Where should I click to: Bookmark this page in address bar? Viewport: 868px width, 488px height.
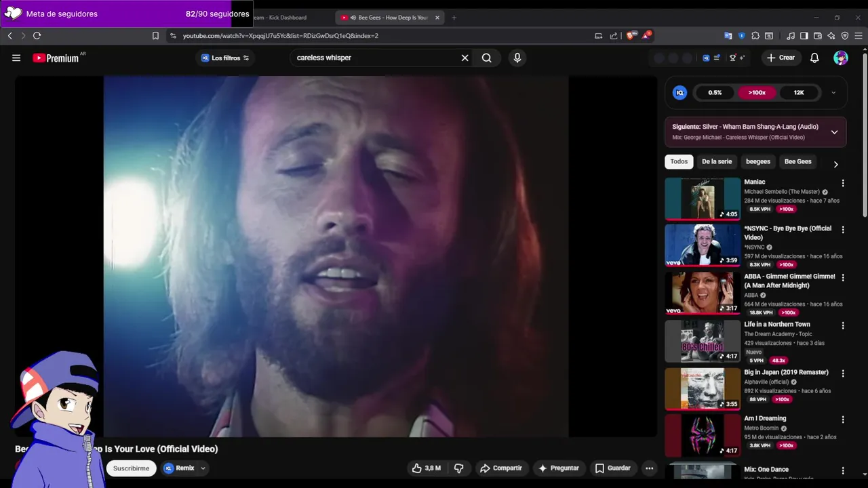click(155, 36)
